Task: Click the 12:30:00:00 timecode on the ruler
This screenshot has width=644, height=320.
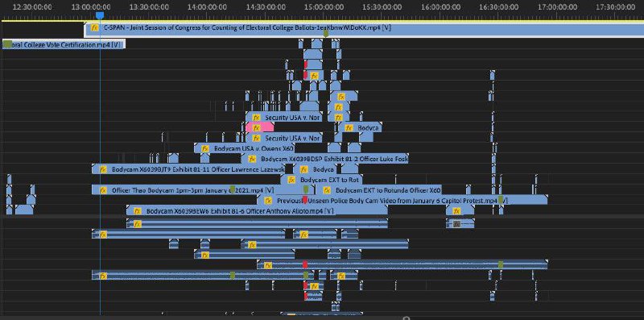Action: (x=32, y=7)
